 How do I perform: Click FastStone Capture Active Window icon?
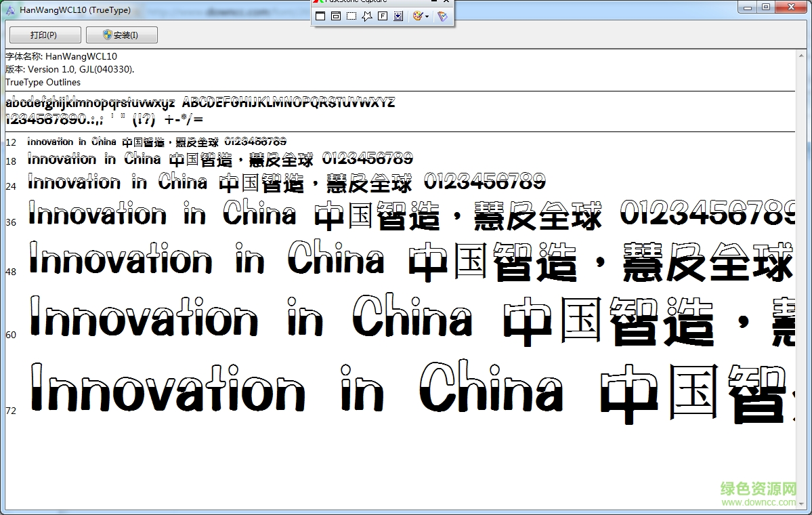[x=320, y=16]
